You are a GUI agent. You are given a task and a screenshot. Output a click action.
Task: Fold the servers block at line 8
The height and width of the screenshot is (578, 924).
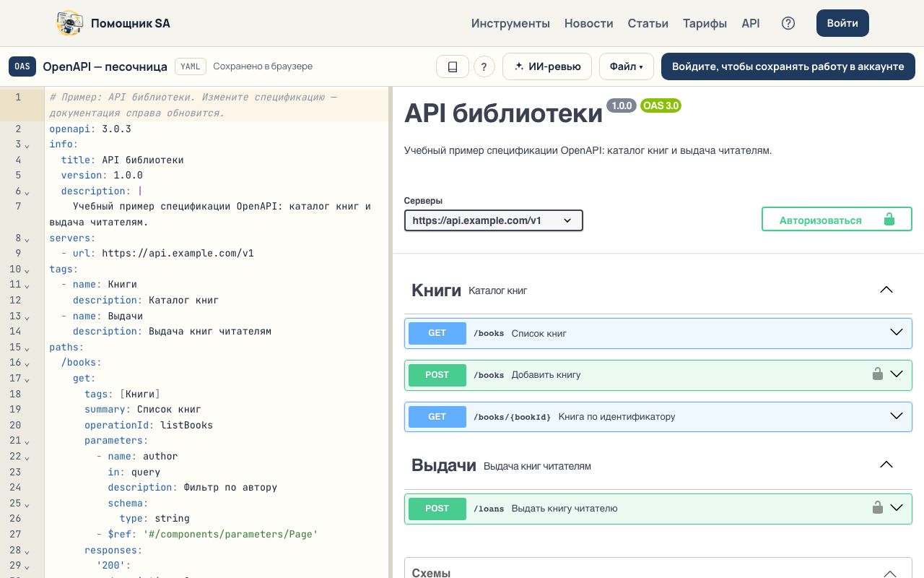pos(27,239)
